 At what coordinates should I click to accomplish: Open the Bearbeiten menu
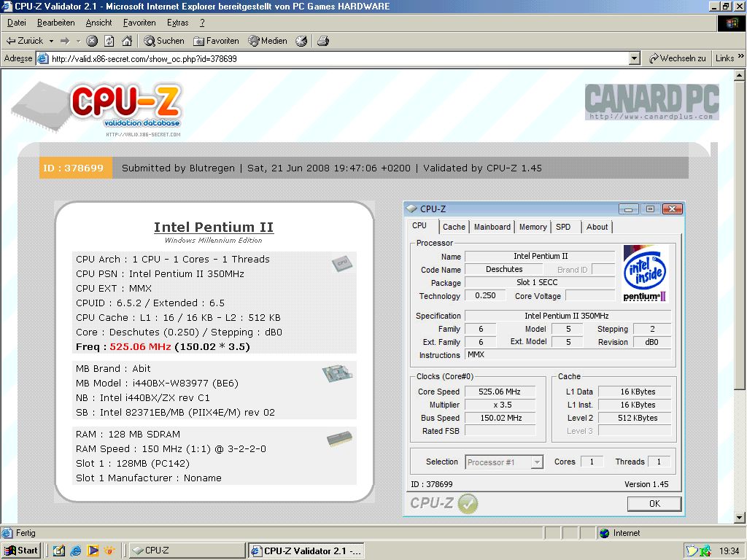(55, 23)
